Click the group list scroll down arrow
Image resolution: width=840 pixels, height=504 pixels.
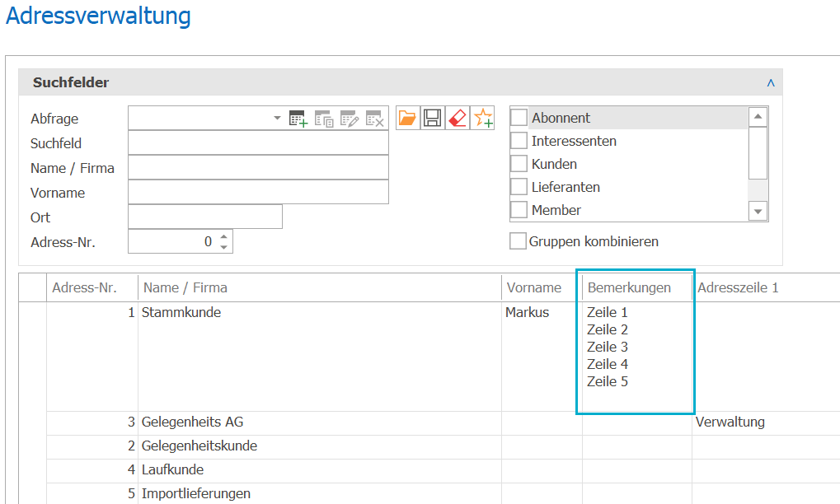pyautogui.click(x=758, y=212)
